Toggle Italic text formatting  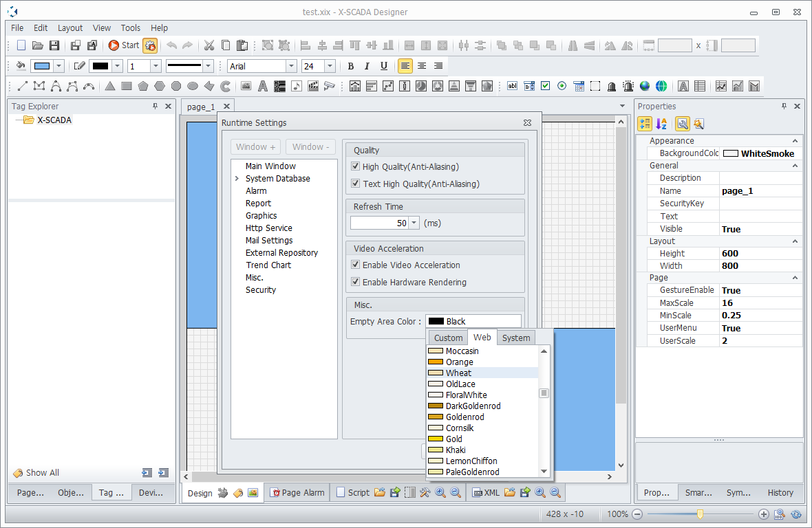click(x=367, y=66)
